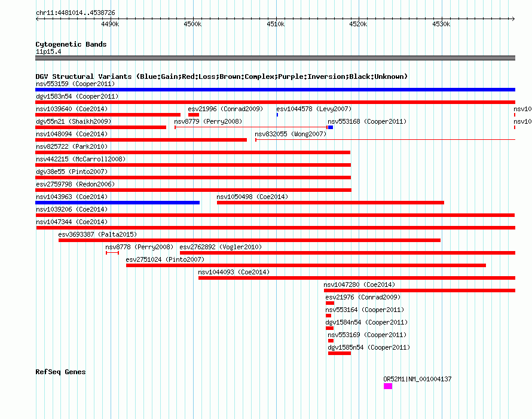532x419 pixels.
Task: Click the red nsv1050498 loss bar
Action: point(331,203)
